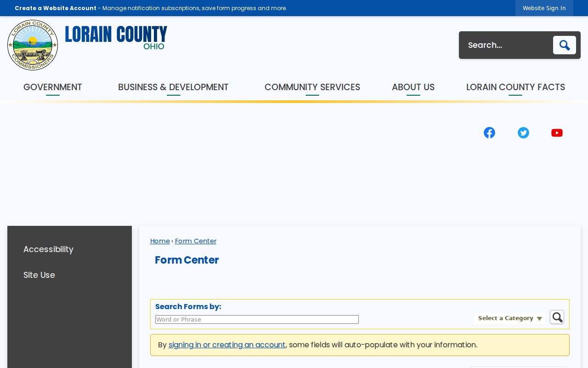Image resolution: width=588 pixels, height=368 pixels.
Task: Follow the Form Center breadcrumb link
Action: [196, 241]
